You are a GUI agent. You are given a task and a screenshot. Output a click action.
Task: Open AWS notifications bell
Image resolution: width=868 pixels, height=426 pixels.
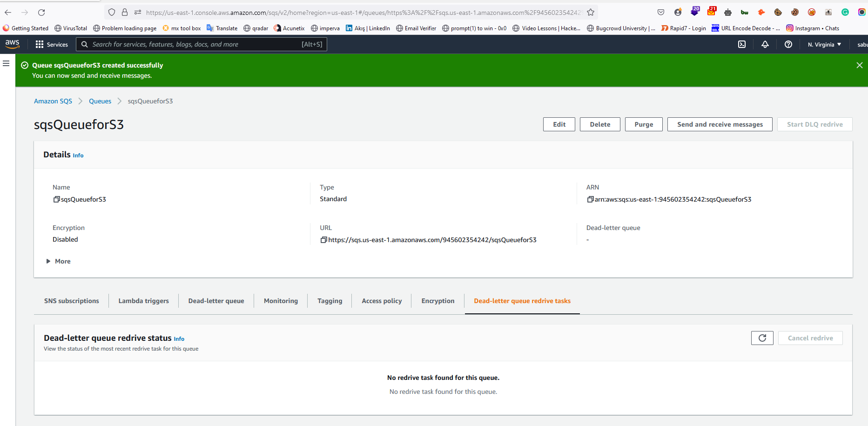[x=765, y=44]
